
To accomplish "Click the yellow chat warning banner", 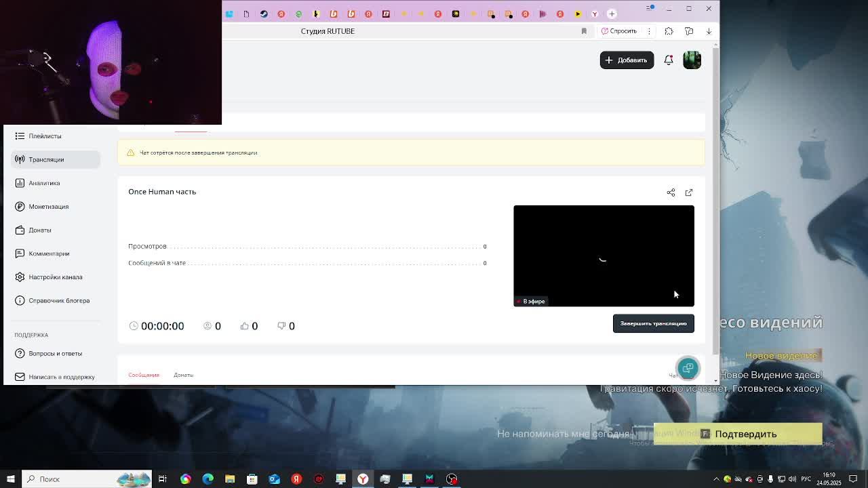I will pos(411,152).
